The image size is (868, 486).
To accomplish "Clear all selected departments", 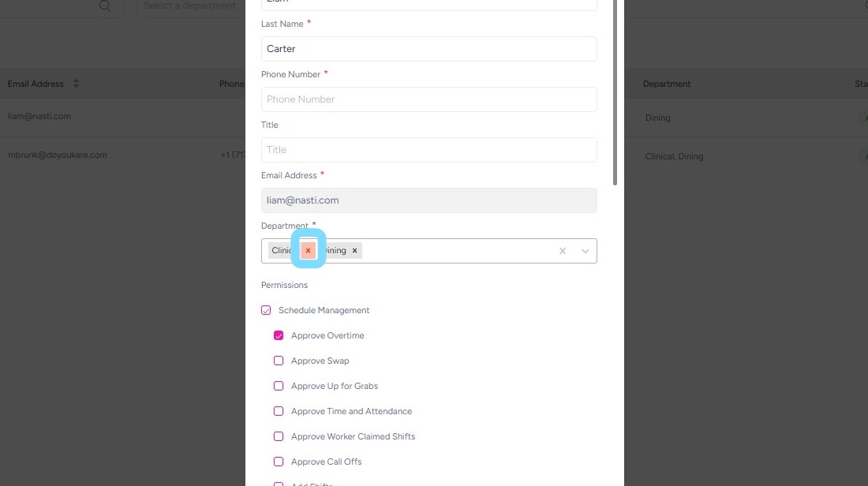I will click(563, 251).
